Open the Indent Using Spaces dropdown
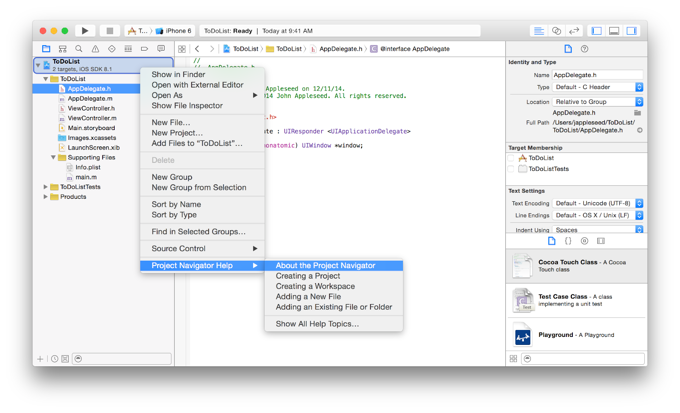Viewport: 680px width, 413px height. [x=597, y=229]
